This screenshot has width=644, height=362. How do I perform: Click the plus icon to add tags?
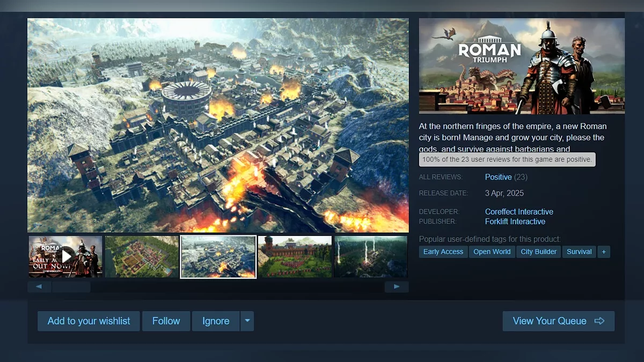604,252
